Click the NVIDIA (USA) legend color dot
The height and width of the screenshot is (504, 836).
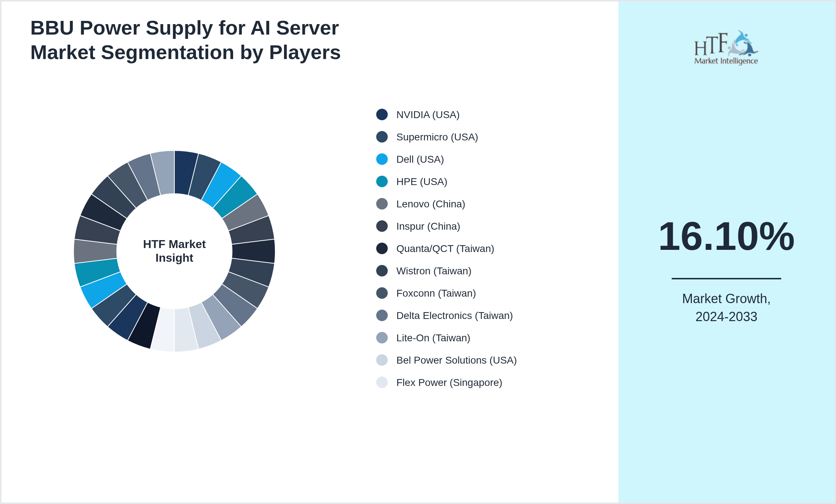tap(382, 114)
